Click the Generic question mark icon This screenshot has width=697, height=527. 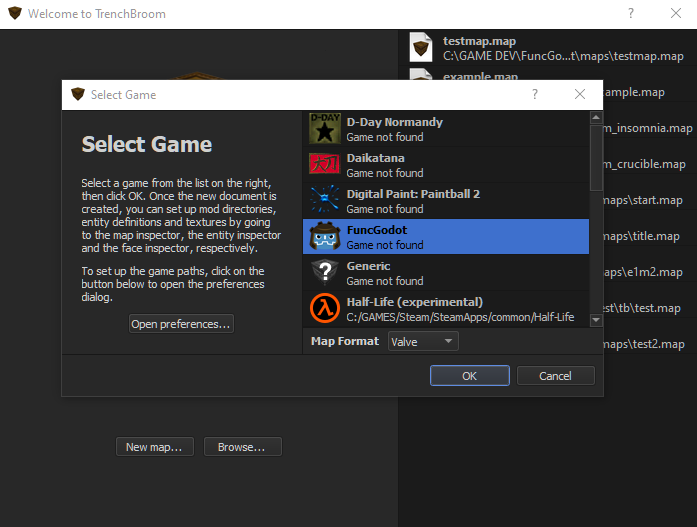coord(325,273)
